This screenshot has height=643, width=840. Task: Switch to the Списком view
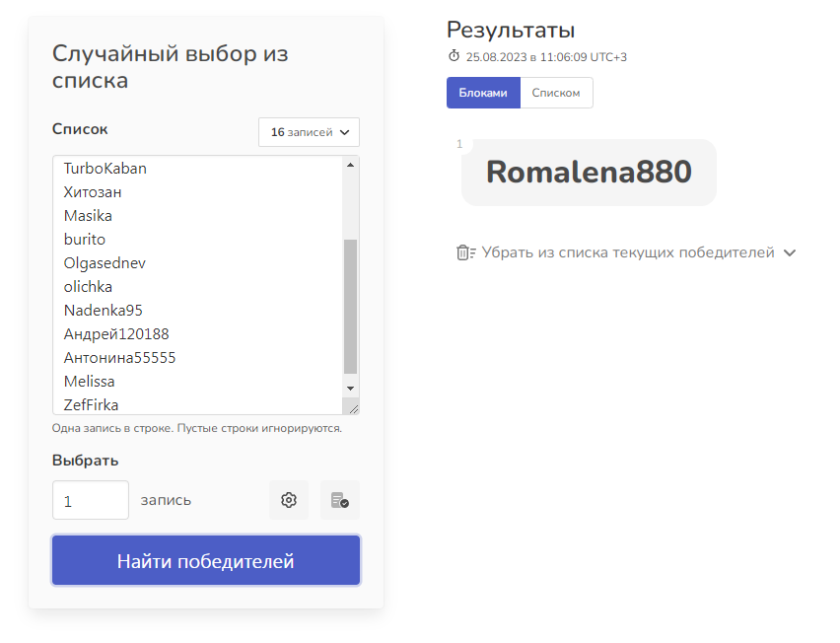pyautogui.click(x=556, y=93)
